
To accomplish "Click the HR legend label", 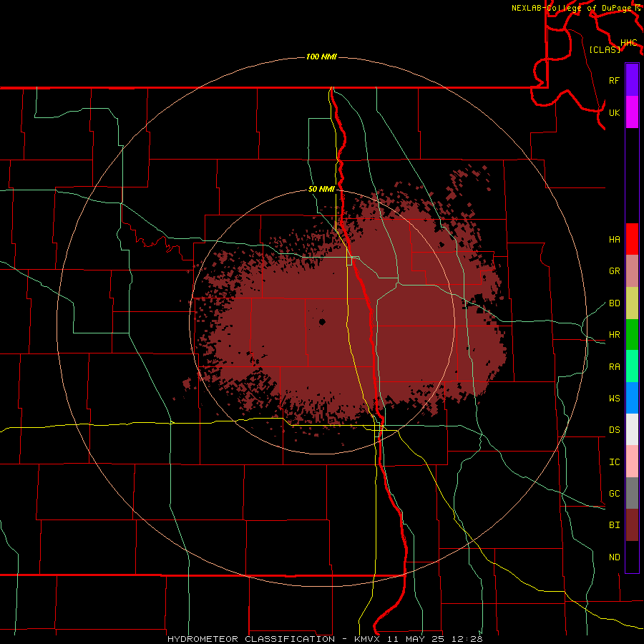I will coord(614,335).
